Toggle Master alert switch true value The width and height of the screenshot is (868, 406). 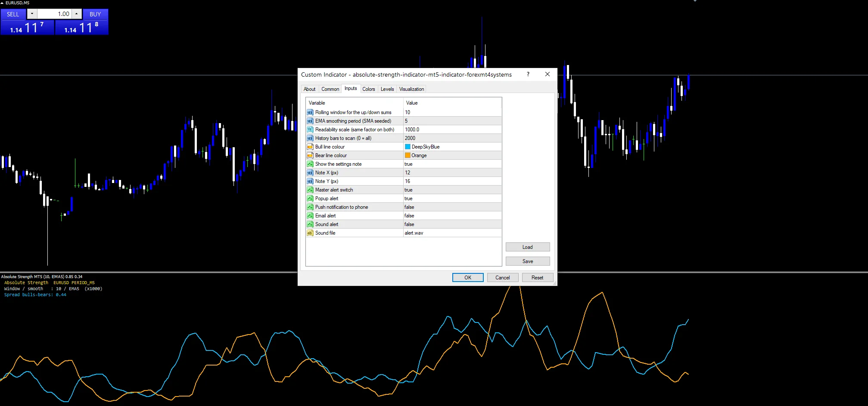click(452, 190)
